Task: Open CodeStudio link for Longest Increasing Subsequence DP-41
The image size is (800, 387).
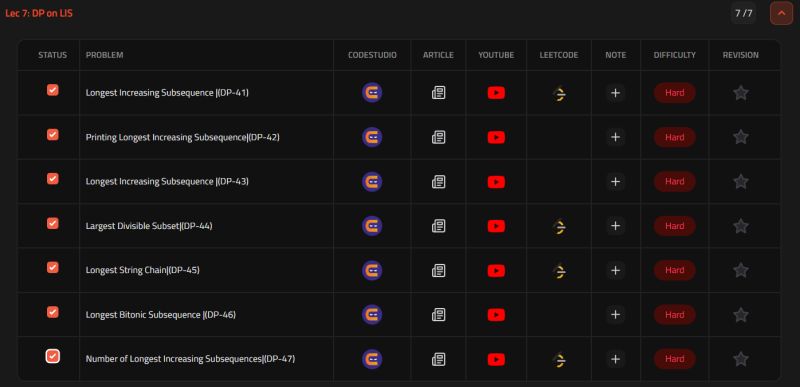Action: click(372, 93)
